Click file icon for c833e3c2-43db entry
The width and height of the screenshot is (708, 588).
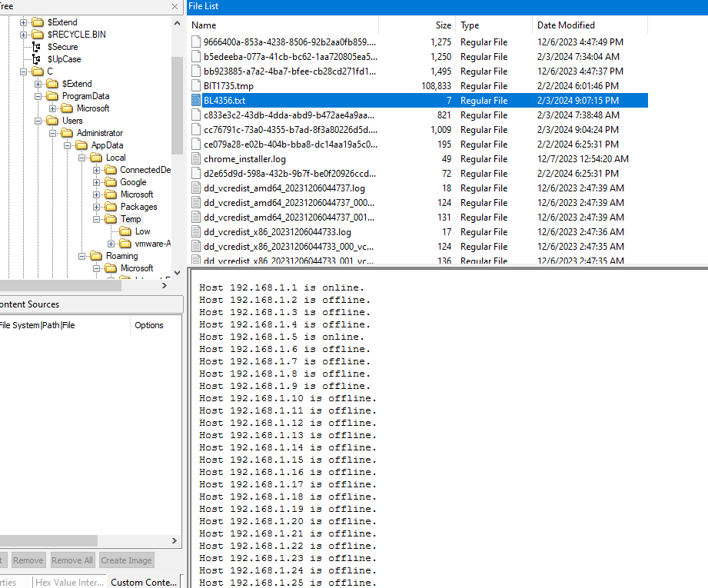click(196, 115)
